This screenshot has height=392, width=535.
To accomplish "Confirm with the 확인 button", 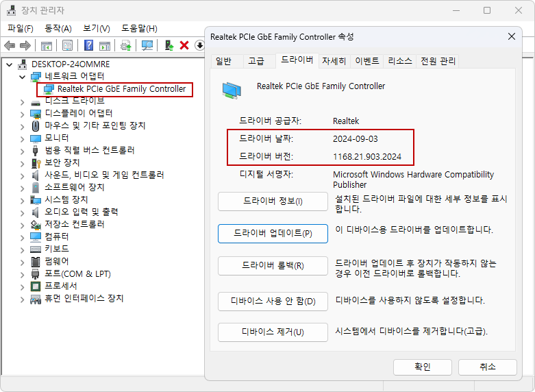I will point(423,367).
